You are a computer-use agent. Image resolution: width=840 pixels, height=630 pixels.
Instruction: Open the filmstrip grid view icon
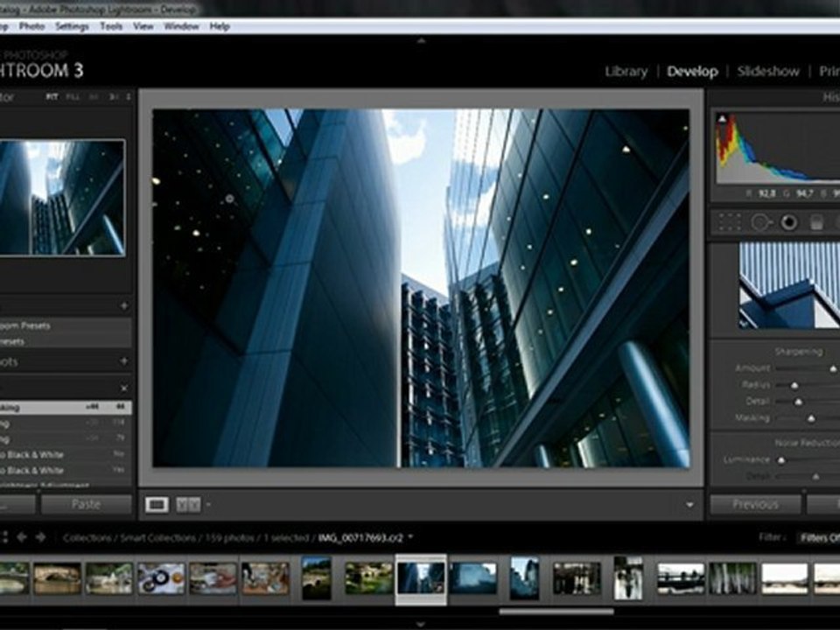coord(3,536)
